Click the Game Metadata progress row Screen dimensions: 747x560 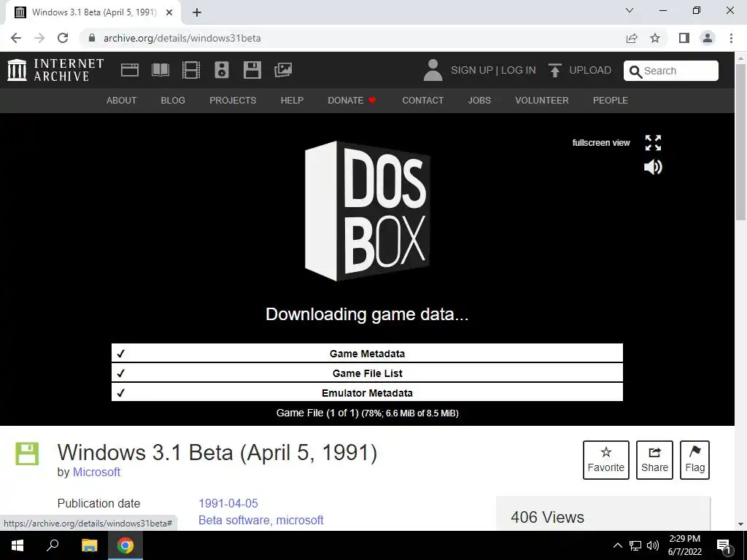point(367,354)
